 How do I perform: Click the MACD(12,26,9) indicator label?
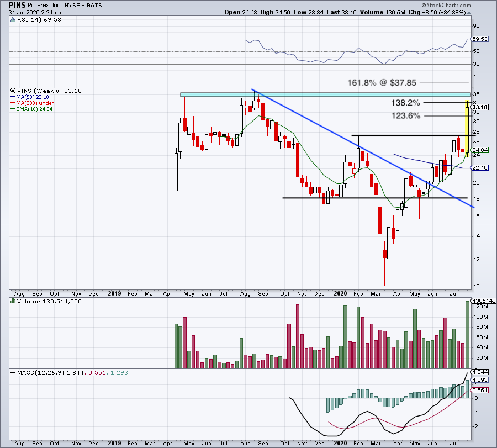[x=40, y=372]
